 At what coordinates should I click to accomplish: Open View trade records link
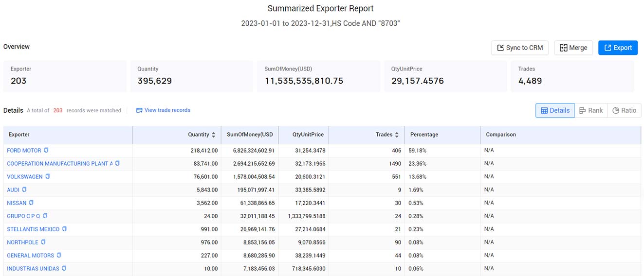[x=163, y=110]
